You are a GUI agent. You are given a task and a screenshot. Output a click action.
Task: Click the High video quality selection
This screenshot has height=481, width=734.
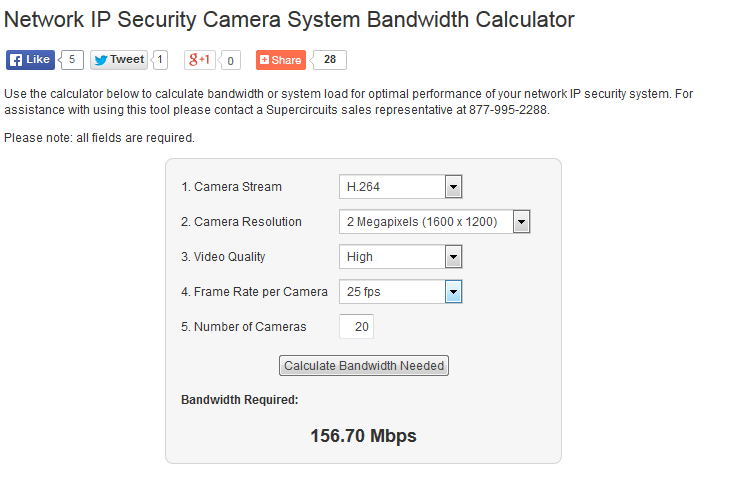(x=401, y=257)
